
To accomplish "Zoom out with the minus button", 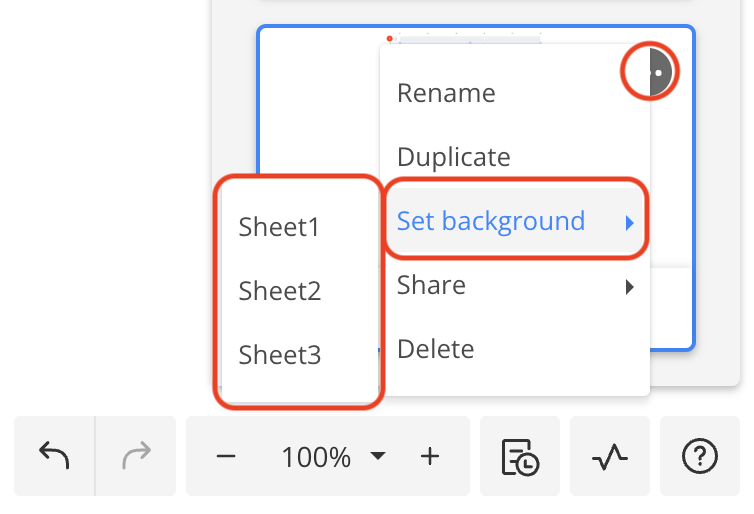I will (x=226, y=457).
